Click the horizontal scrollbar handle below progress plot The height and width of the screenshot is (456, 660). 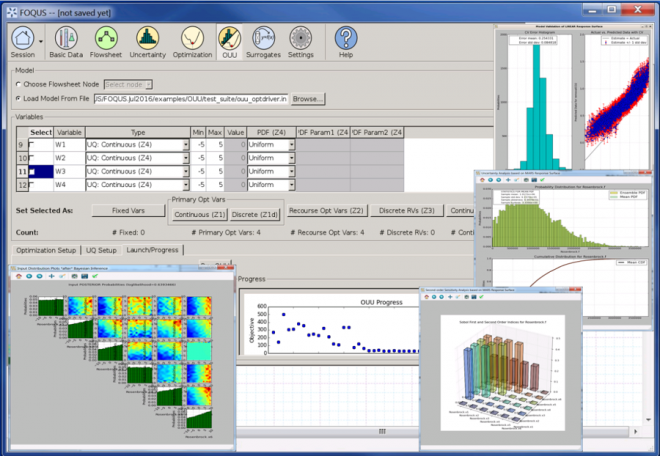(x=382, y=431)
